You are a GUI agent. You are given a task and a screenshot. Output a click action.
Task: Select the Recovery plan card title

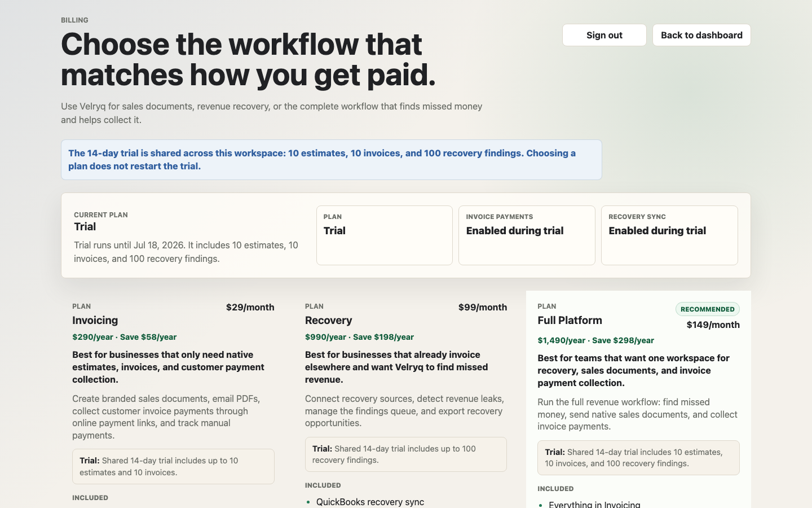point(328,320)
